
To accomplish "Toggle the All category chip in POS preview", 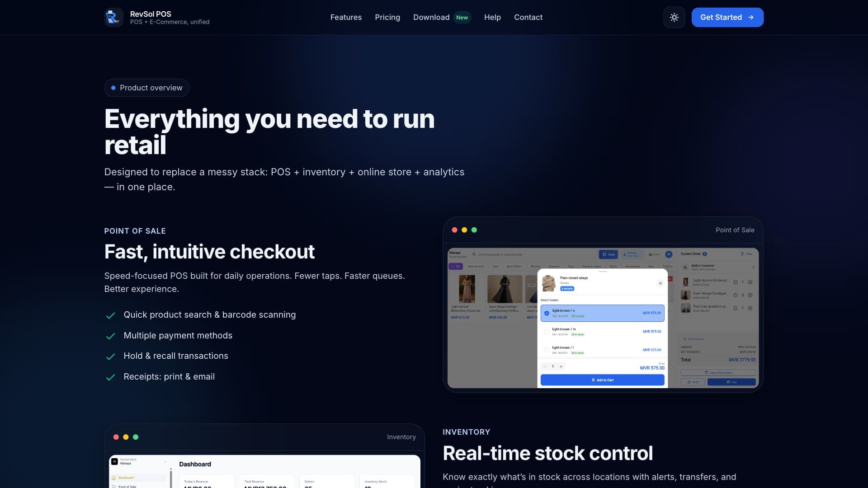I will [x=456, y=267].
